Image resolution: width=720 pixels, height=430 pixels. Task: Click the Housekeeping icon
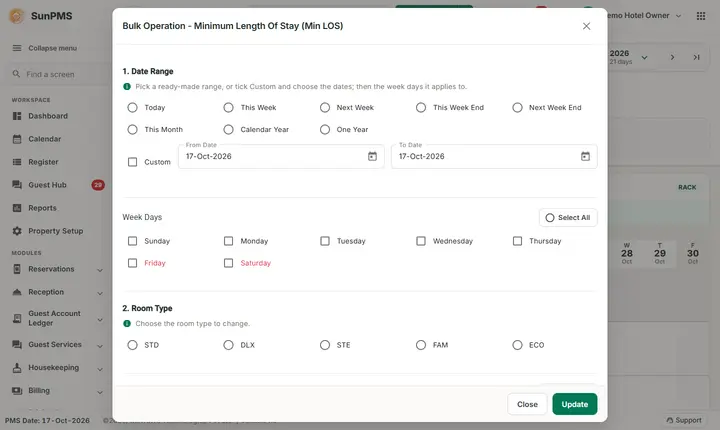point(17,368)
